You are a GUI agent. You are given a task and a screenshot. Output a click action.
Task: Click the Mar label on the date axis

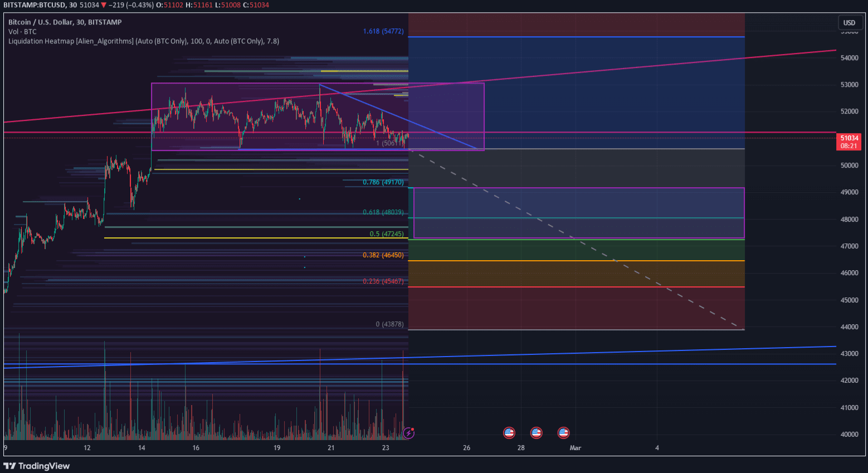pyautogui.click(x=574, y=447)
